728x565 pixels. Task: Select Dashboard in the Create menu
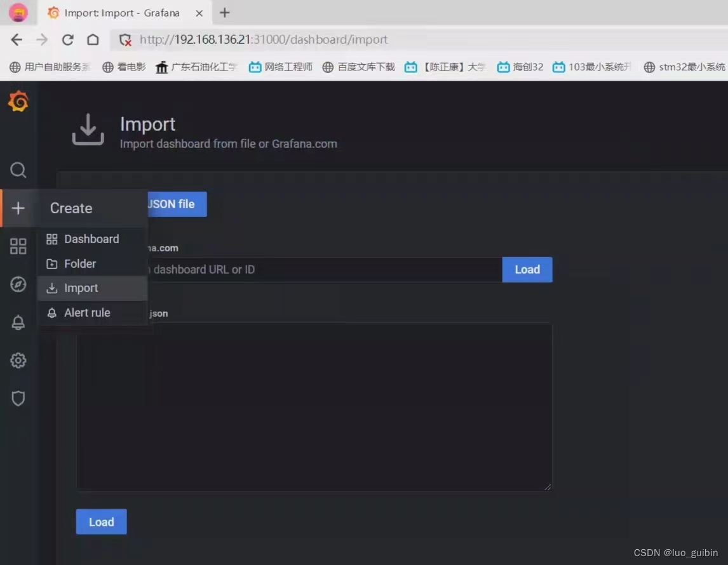(x=92, y=239)
